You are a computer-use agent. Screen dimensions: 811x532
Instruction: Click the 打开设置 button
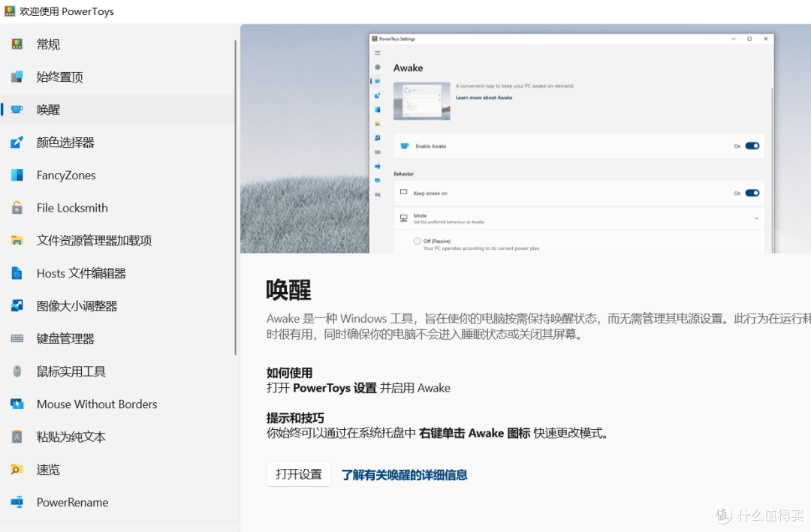[x=298, y=473]
